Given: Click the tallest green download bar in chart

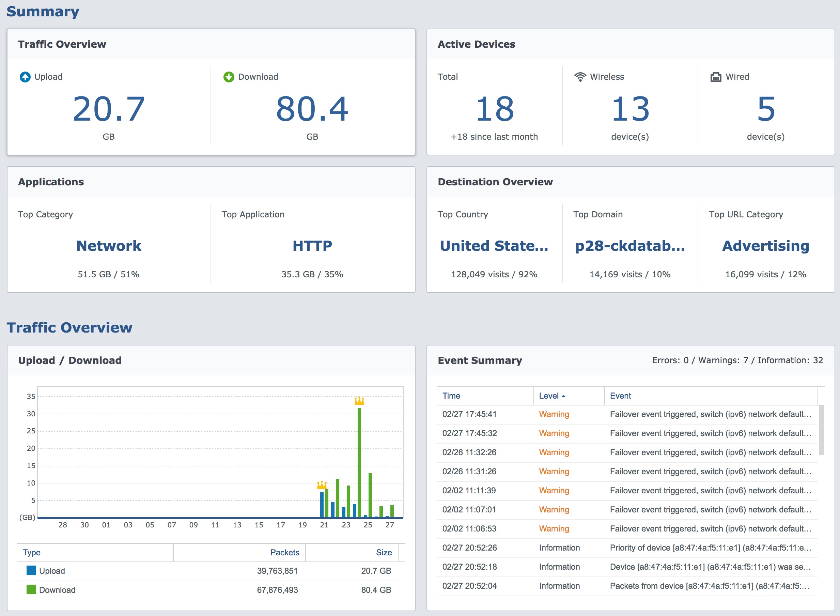Looking at the screenshot, I should click(x=359, y=462).
